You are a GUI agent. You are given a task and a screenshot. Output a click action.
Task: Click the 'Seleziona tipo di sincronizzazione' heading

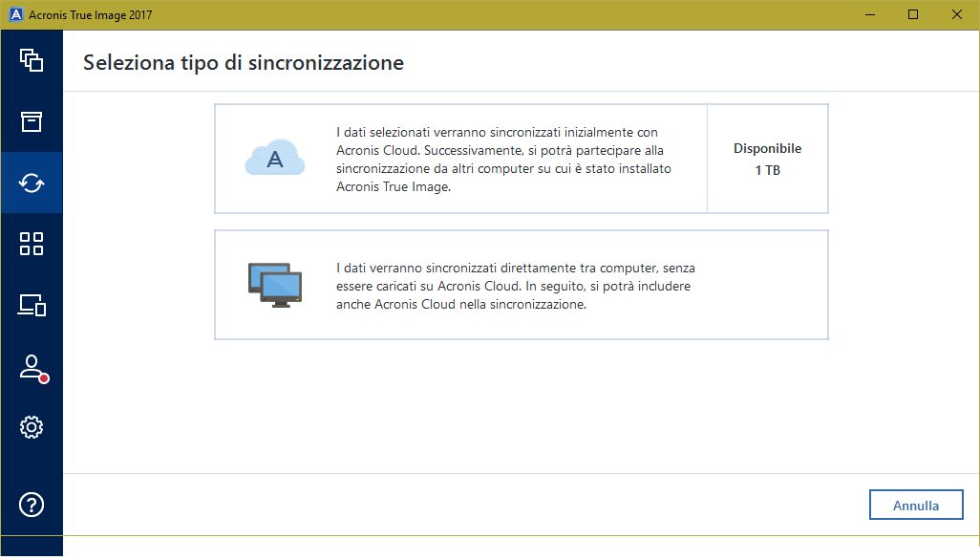pyautogui.click(x=244, y=63)
